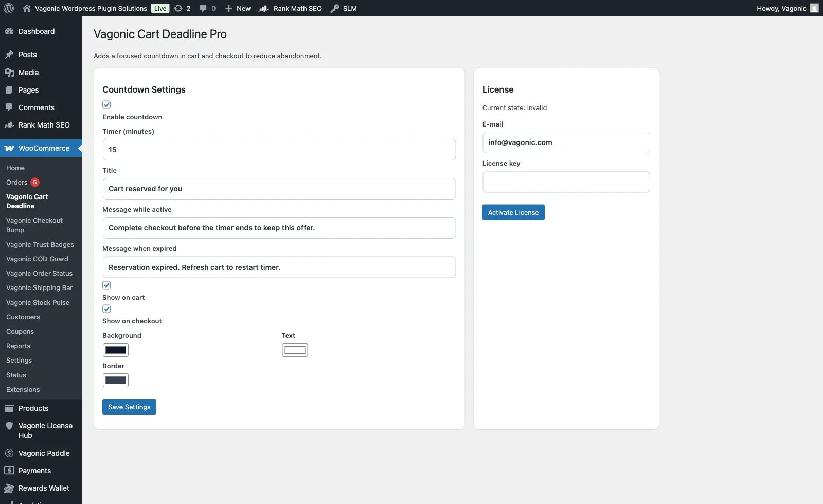823x504 pixels.
Task: Open Vagonic Stock Pulse submenu item
Action: pyautogui.click(x=38, y=303)
